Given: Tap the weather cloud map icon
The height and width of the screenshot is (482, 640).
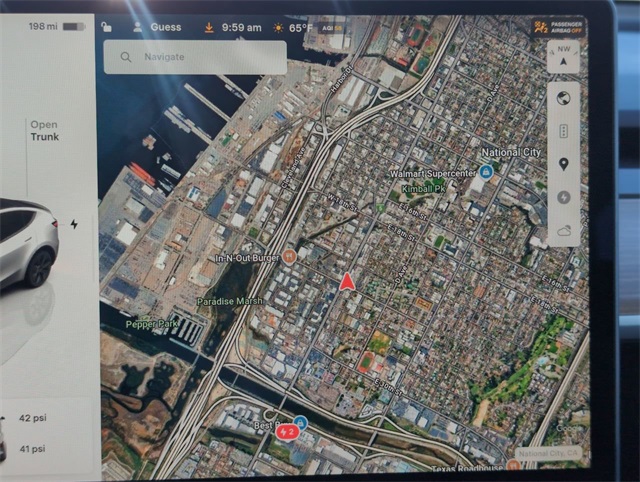Looking at the screenshot, I should tap(564, 231).
